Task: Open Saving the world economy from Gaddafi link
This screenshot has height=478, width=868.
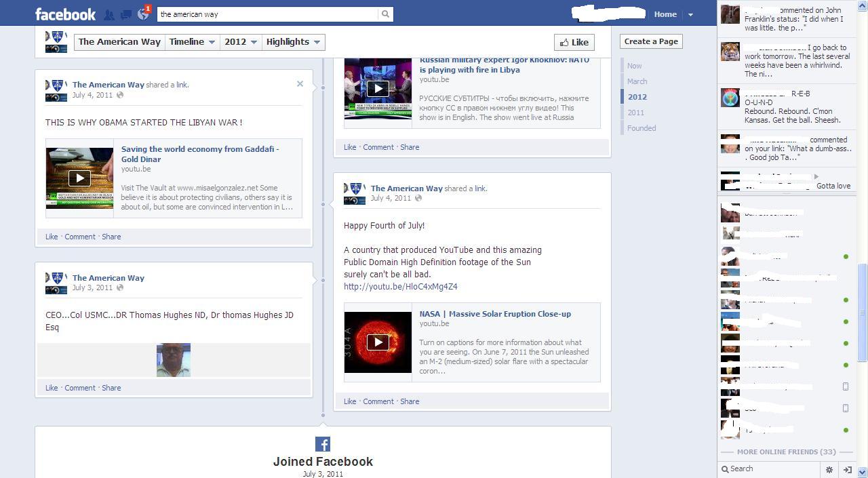Action: click(200, 154)
